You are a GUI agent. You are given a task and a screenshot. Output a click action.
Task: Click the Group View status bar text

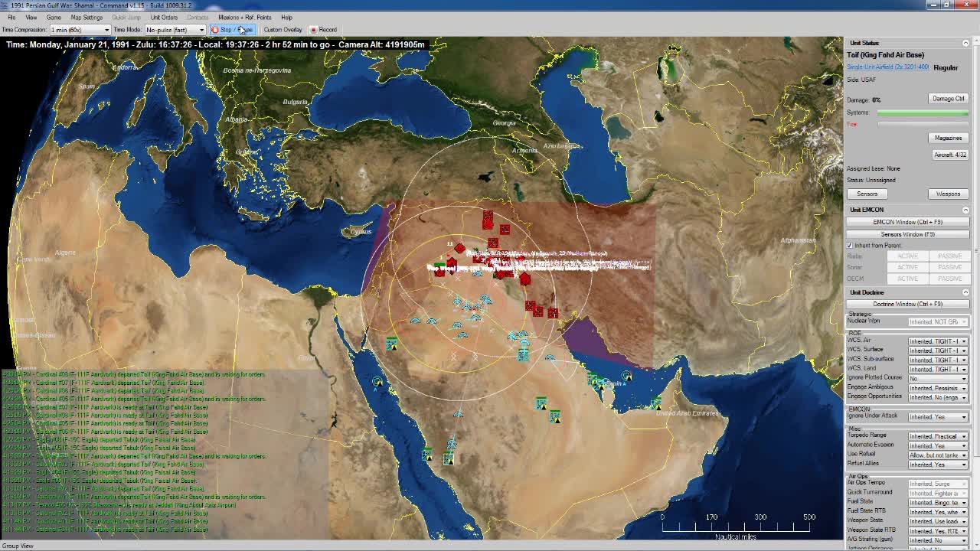18,546
